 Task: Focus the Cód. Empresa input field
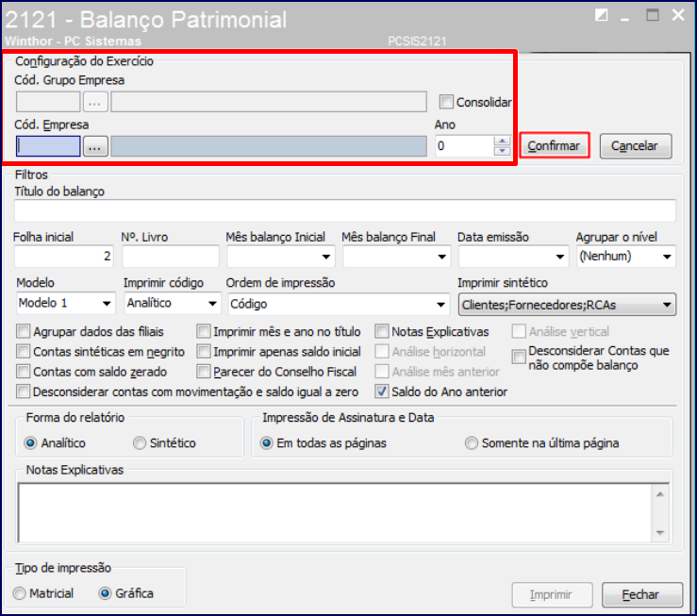point(48,146)
